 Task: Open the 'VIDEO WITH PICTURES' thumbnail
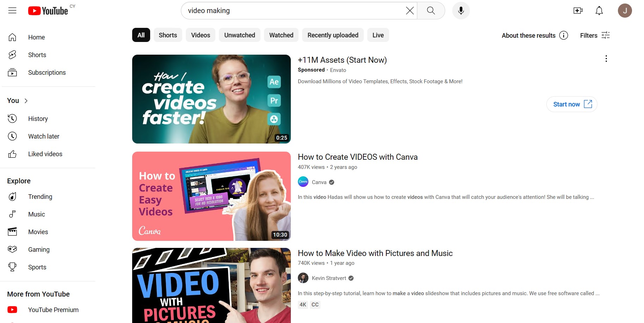211,286
